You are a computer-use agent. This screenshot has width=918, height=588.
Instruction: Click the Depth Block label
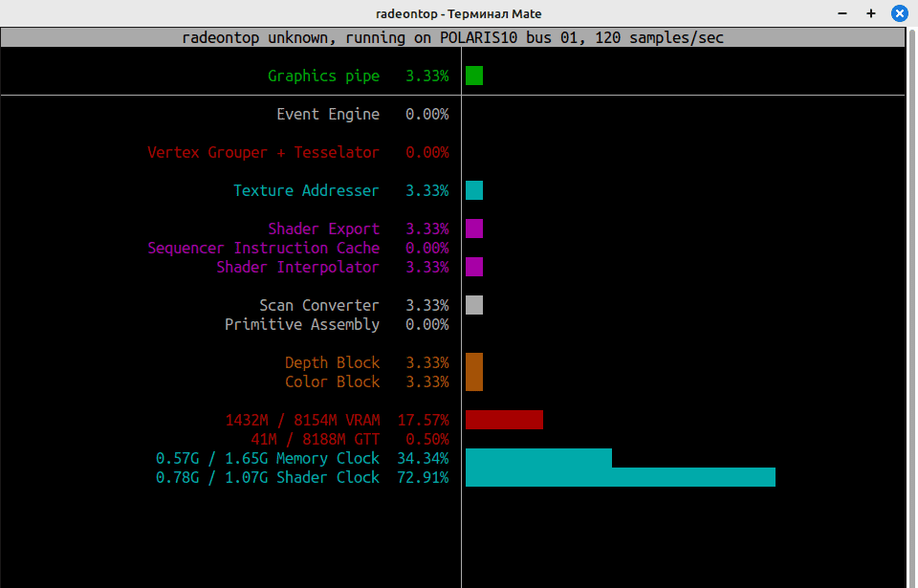point(332,362)
